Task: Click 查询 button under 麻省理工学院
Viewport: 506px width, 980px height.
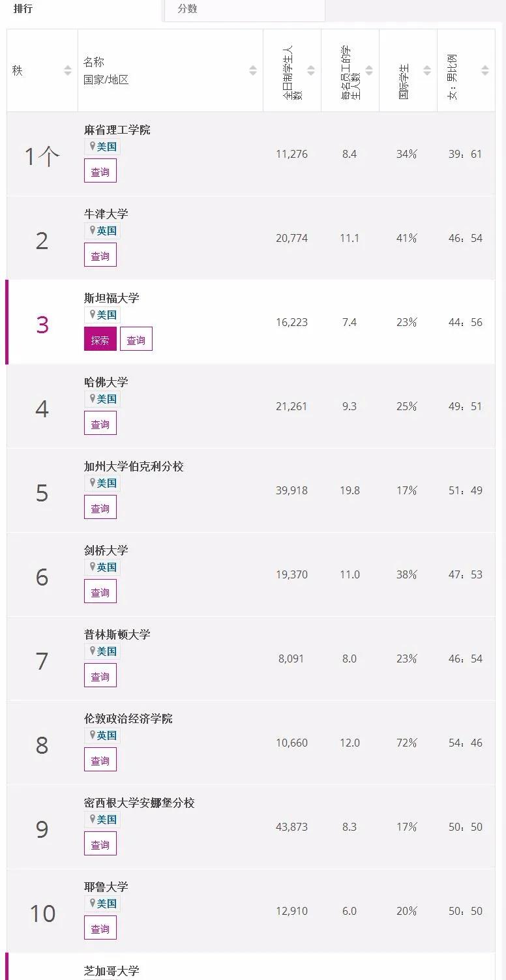Action: pos(100,172)
